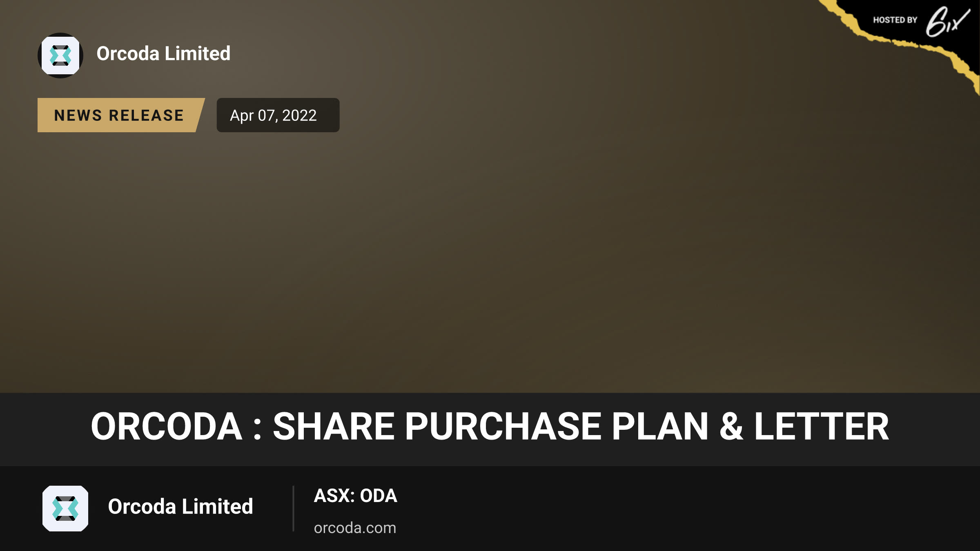Click the word PURCHASE in the headline
This screenshot has width=980, height=551.
coord(503,427)
